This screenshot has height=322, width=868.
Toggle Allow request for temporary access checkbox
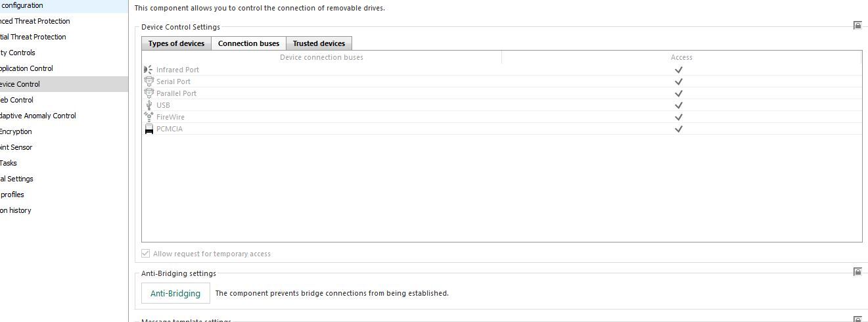coord(146,254)
